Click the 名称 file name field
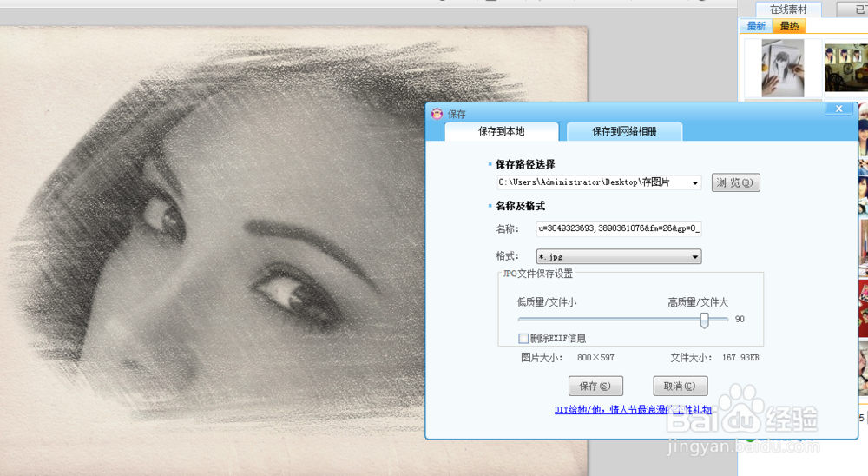 point(618,228)
